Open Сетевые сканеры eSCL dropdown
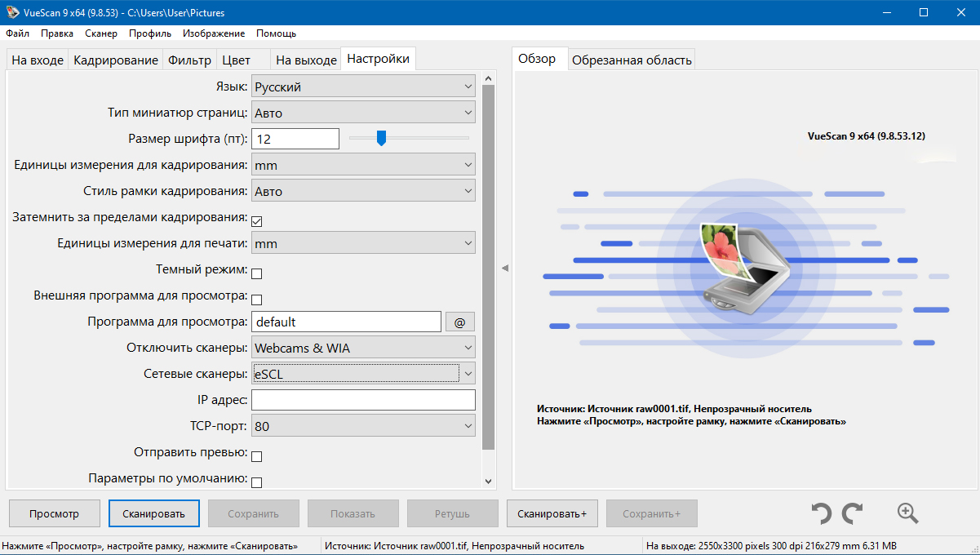This screenshot has width=980, height=555. click(x=363, y=374)
